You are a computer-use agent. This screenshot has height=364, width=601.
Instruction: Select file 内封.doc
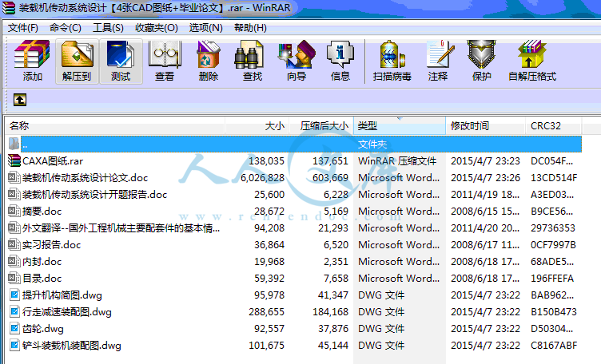(x=42, y=261)
